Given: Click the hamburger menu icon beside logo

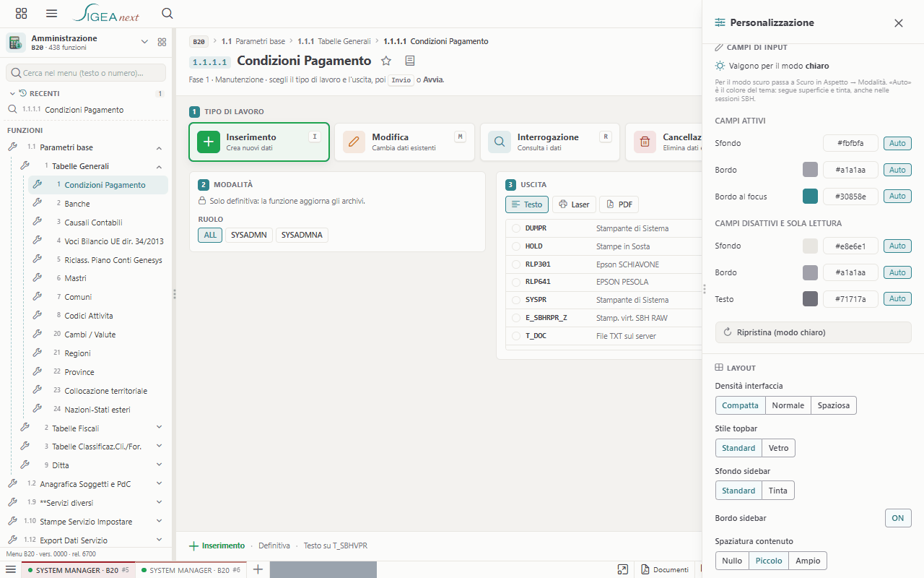Looking at the screenshot, I should [51, 13].
